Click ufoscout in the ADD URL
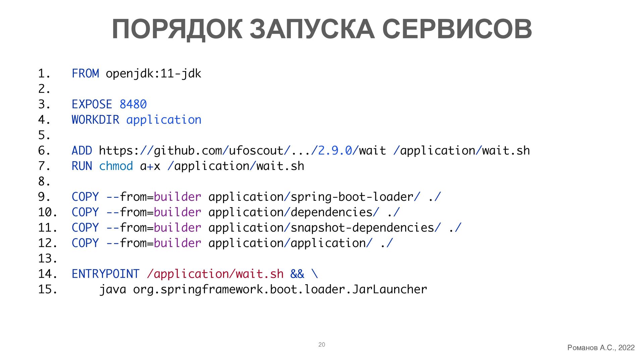This screenshot has height=362, width=644. point(256,150)
